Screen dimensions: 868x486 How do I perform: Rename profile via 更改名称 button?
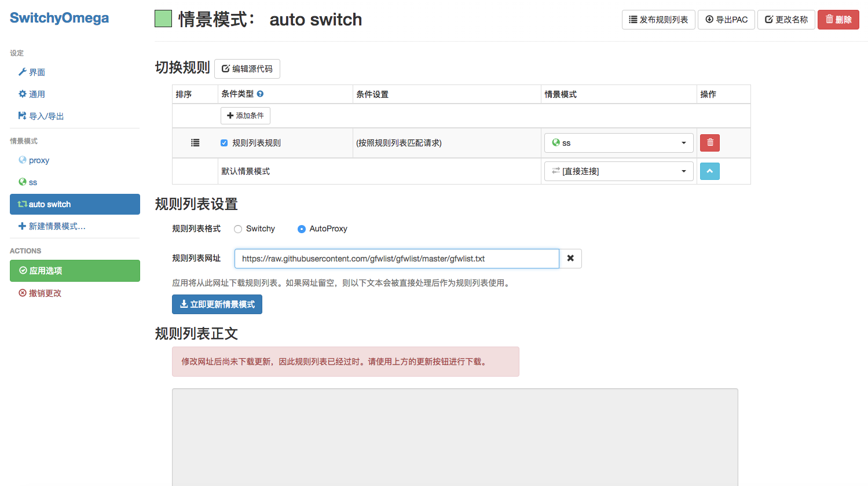coord(786,20)
